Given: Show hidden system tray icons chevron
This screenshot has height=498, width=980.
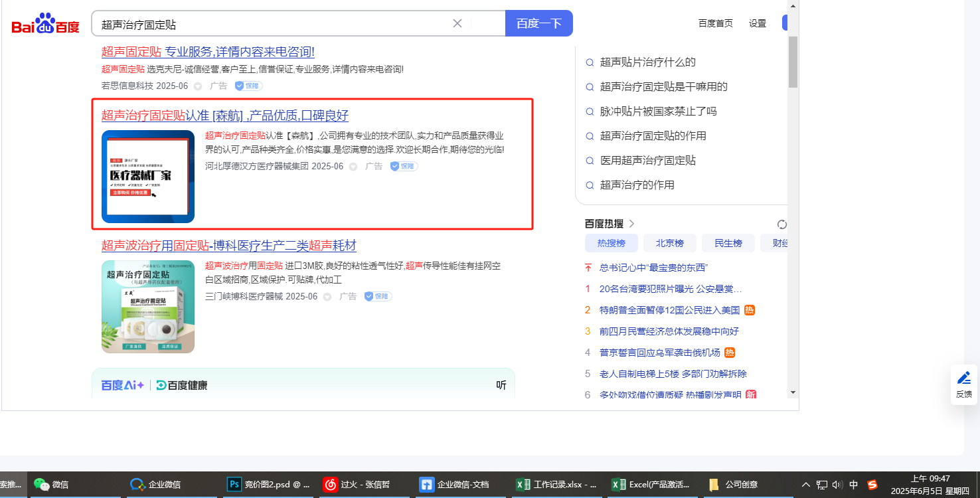Looking at the screenshot, I should [x=806, y=484].
